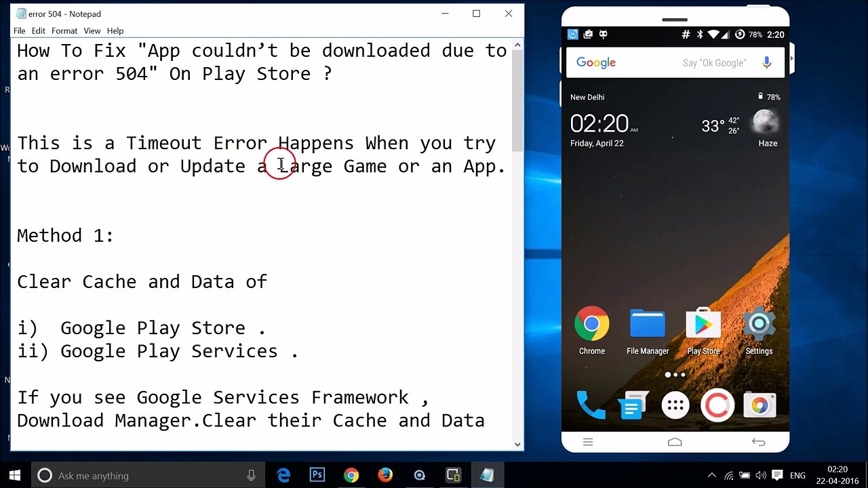Tap the Google search bar on the phone
Viewport: 868px width, 488px height.
coord(675,62)
